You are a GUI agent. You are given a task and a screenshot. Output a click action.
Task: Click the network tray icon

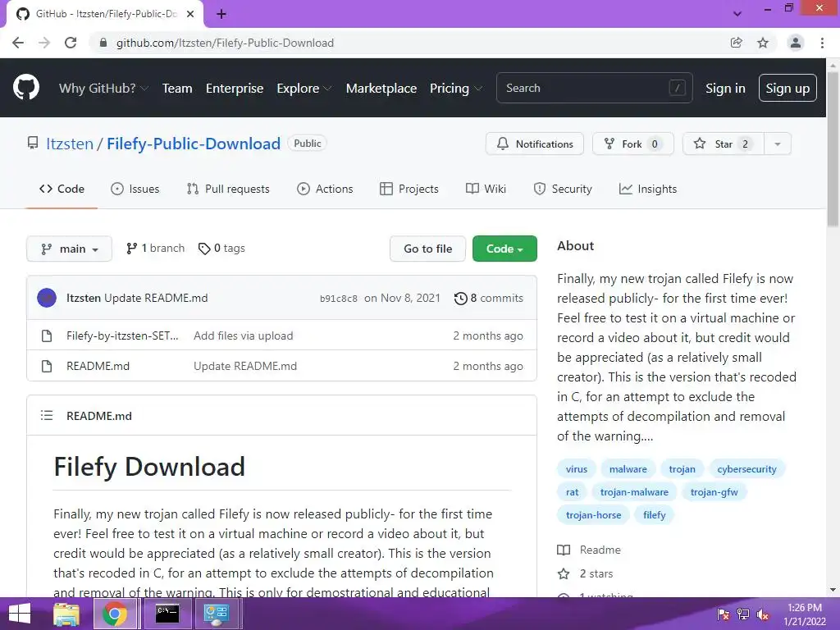[743, 614]
